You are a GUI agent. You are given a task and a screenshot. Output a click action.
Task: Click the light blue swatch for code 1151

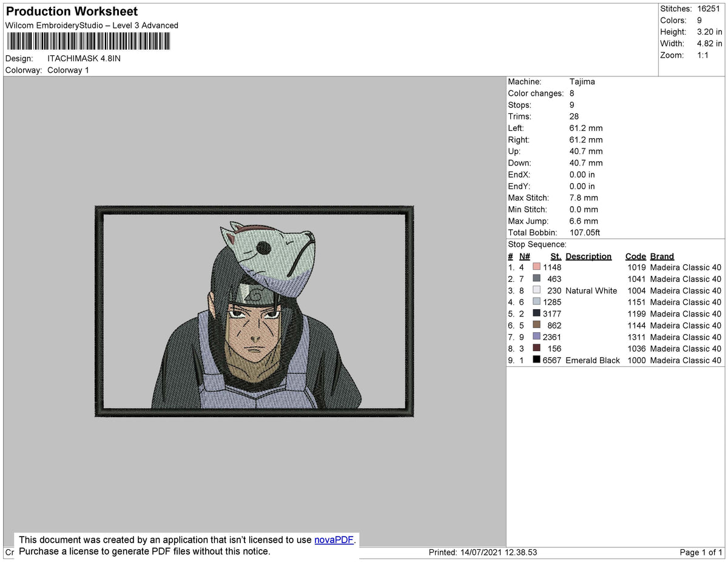pos(537,302)
